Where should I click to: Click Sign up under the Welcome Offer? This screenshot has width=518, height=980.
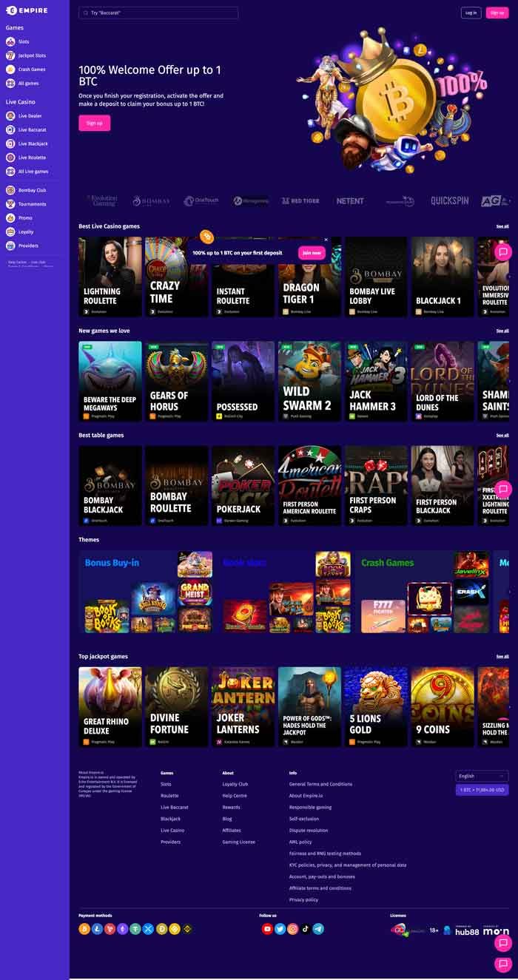click(x=95, y=123)
